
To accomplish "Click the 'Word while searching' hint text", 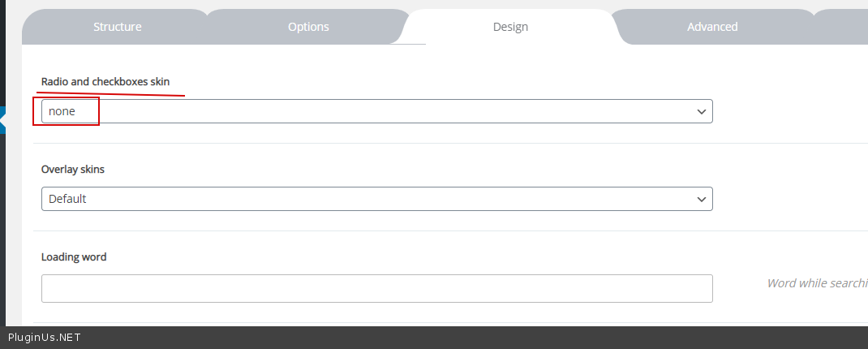I will point(816,283).
